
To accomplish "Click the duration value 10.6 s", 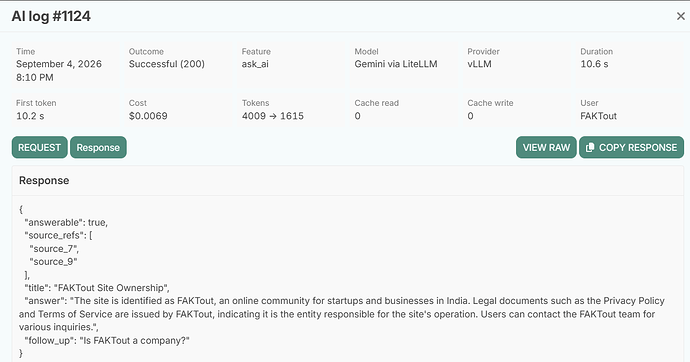I will pyautogui.click(x=595, y=64).
